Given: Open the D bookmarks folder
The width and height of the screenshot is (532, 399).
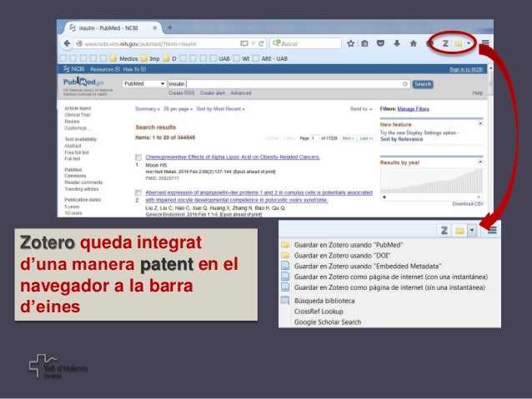Looking at the screenshot, I should coord(169,58).
